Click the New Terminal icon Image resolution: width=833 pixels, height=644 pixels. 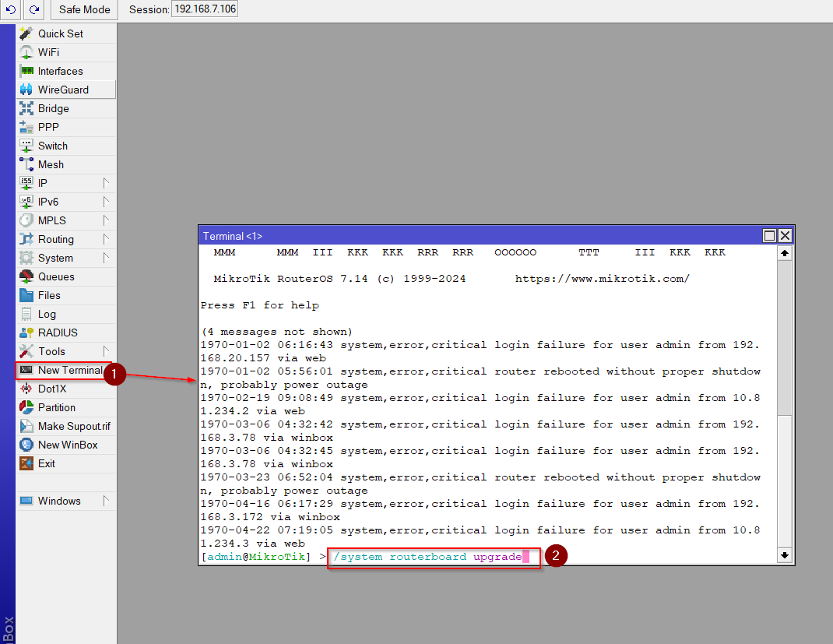pyautogui.click(x=26, y=371)
